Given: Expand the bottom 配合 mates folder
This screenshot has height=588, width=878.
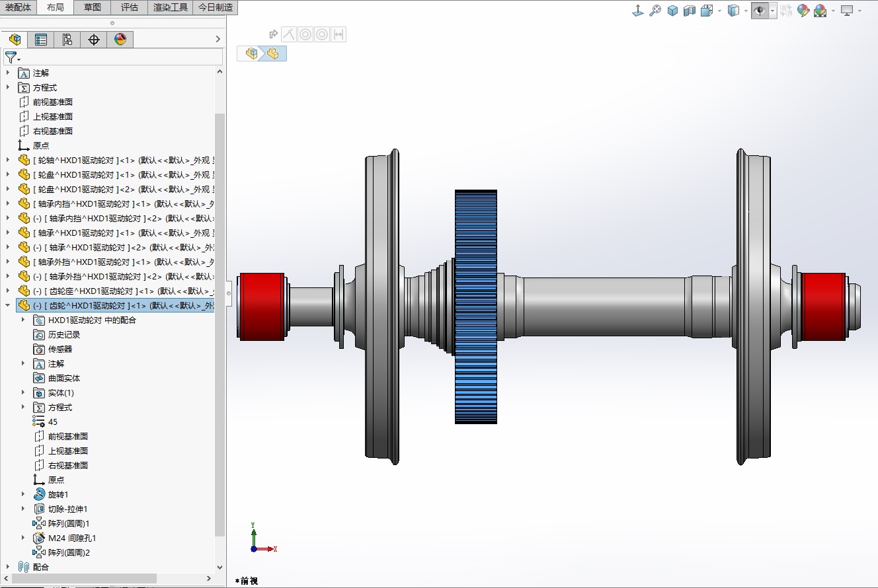Looking at the screenshot, I should [x=8, y=567].
